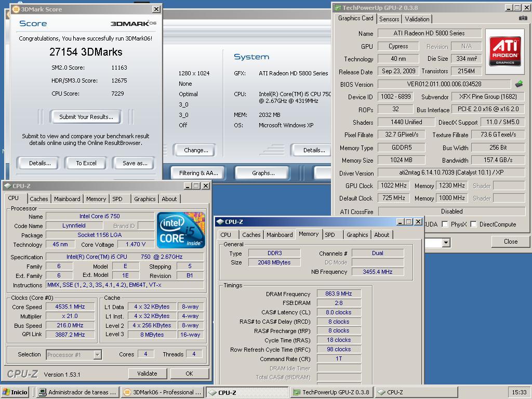Switch to 3DMark06 Professional in the taskbar
532x399 pixels.
(x=163, y=392)
